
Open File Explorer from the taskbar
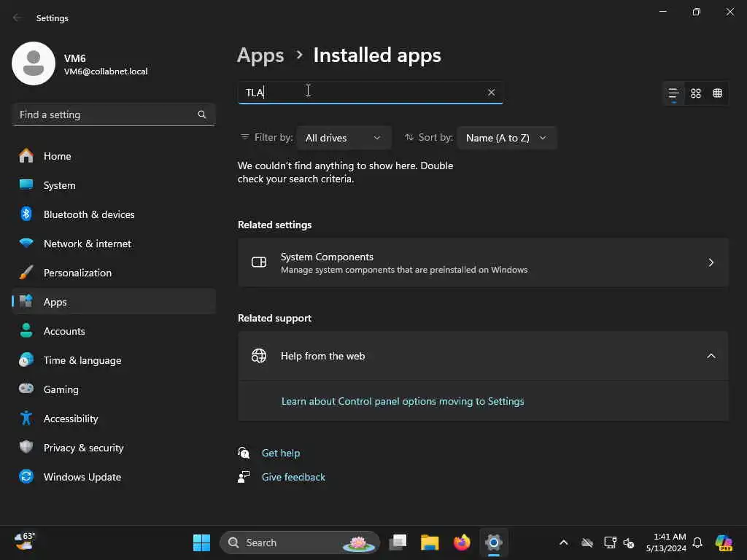(430, 542)
